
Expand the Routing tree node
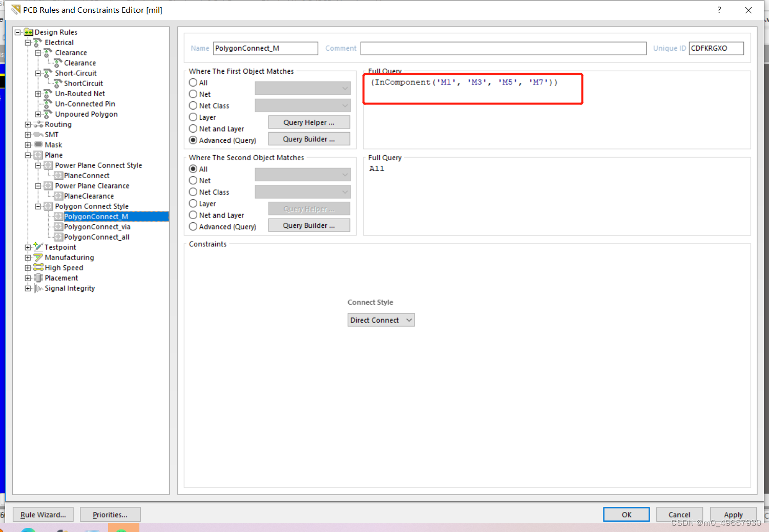coord(28,124)
